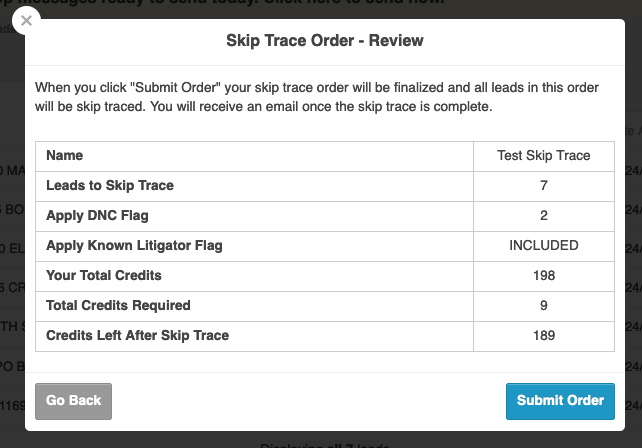Click the Go Back button
The height and width of the screenshot is (448, 642).
click(73, 401)
